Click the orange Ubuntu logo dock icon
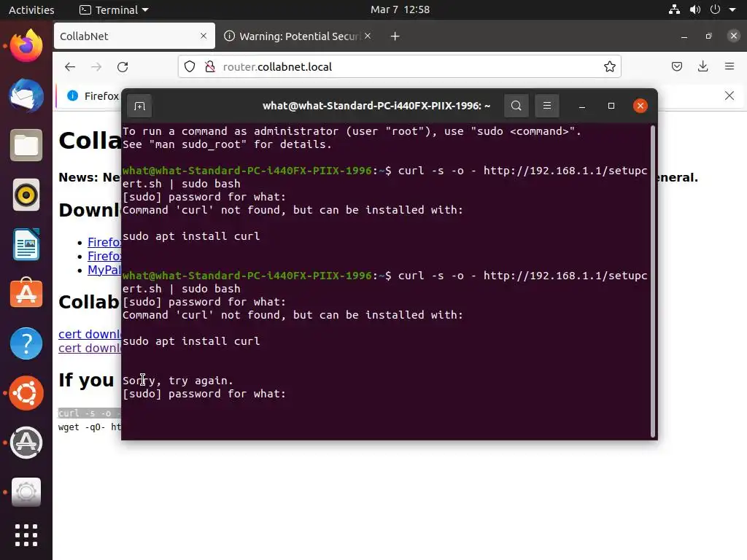 26,393
